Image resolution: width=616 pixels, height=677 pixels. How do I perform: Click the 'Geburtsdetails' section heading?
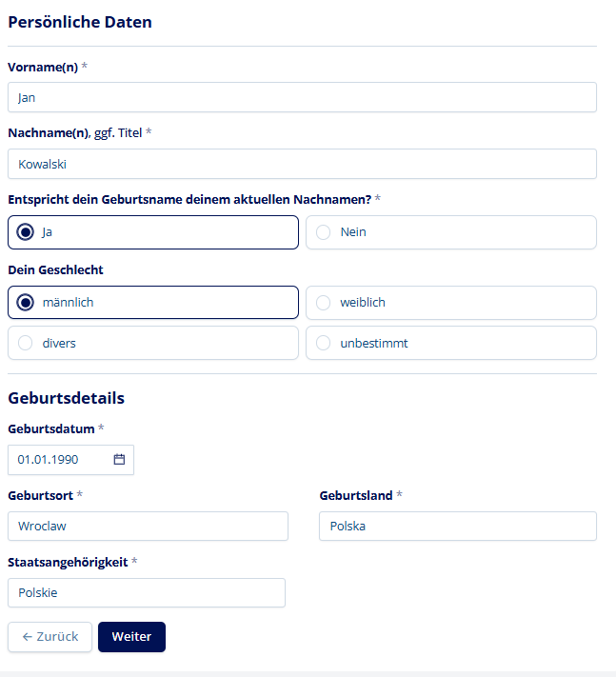tap(67, 398)
